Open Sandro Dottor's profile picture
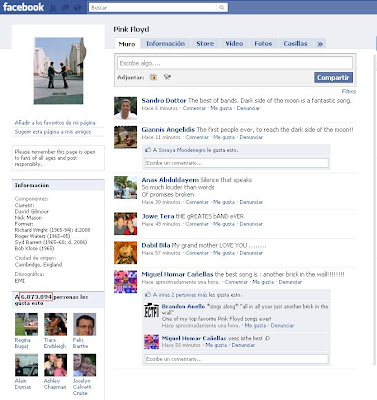The image size is (377, 400). tap(125, 108)
